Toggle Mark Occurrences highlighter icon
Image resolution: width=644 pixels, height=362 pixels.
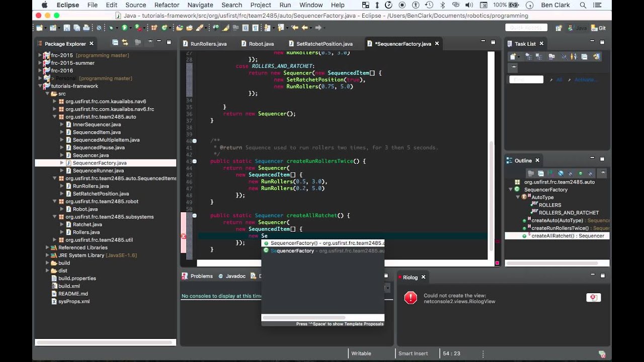click(x=225, y=28)
